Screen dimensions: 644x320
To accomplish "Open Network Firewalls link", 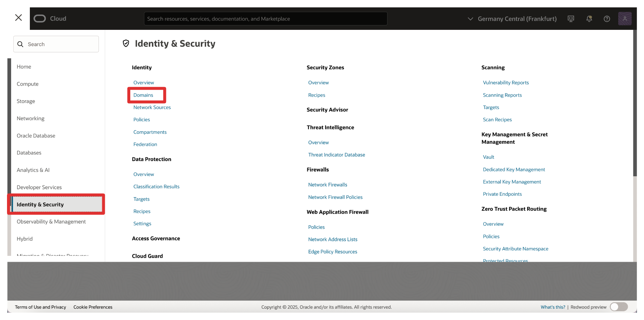I will pyautogui.click(x=327, y=185).
